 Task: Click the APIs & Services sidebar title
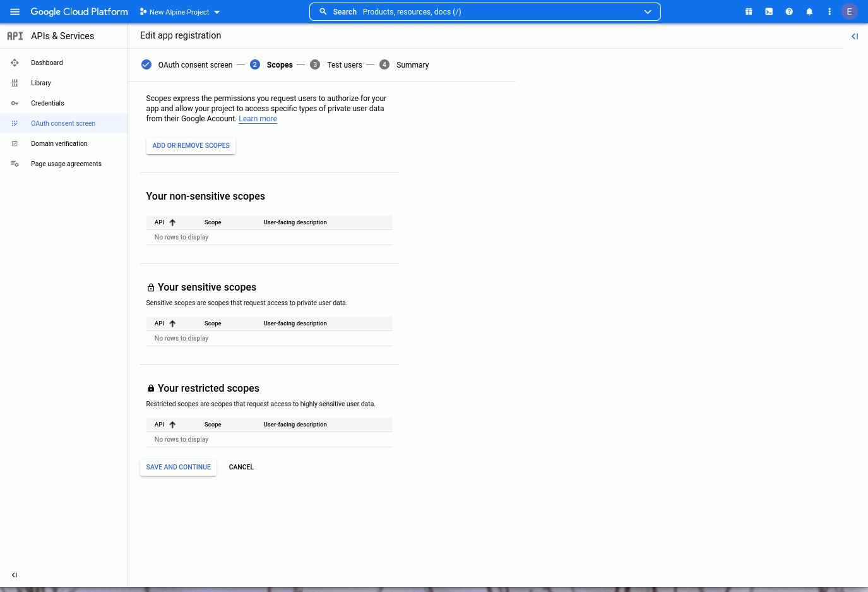[x=62, y=36]
